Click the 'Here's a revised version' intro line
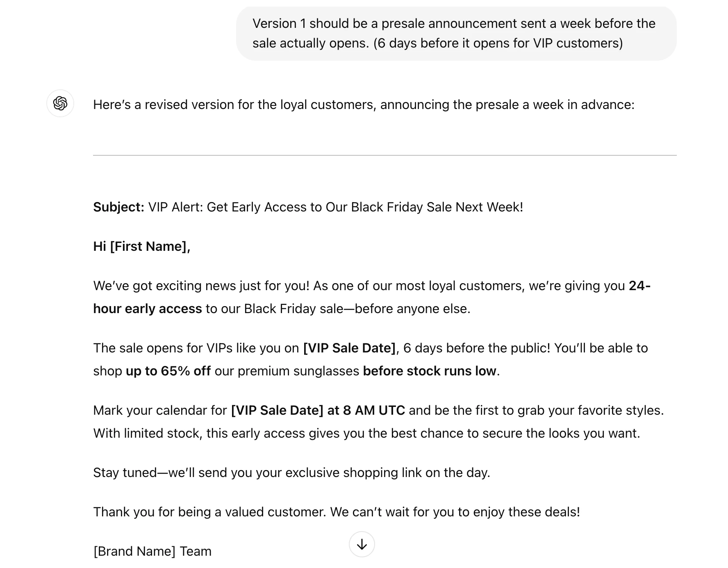 363,105
